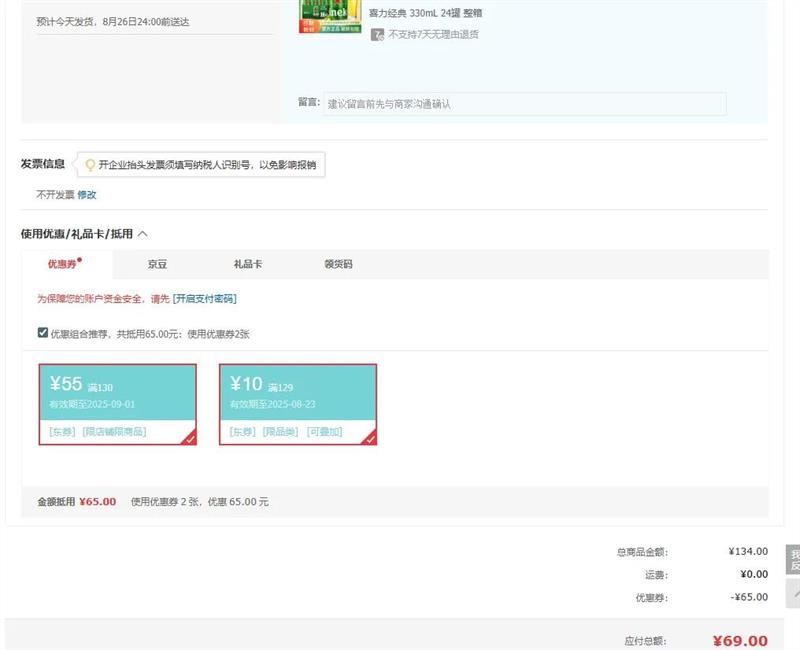Click the lightbulb icon in invoice tip

(x=90, y=165)
